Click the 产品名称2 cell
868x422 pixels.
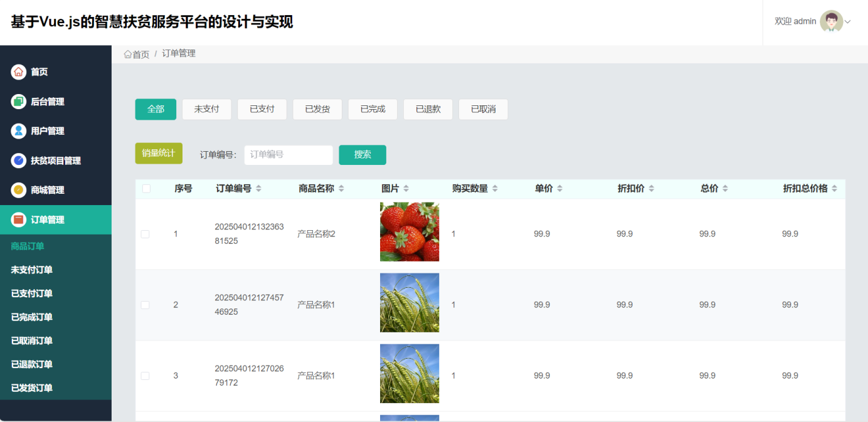coord(316,234)
